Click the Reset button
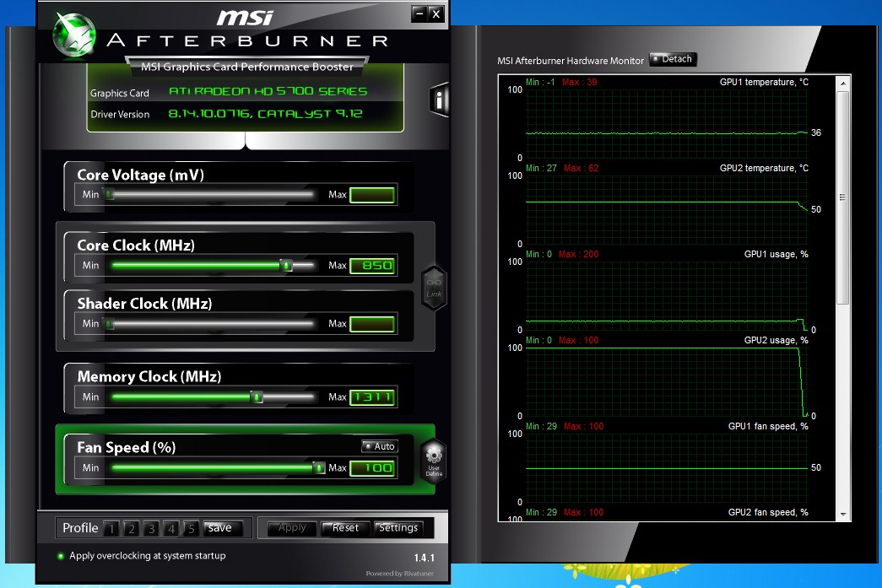This screenshot has width=882, height=588. (345, 528)
